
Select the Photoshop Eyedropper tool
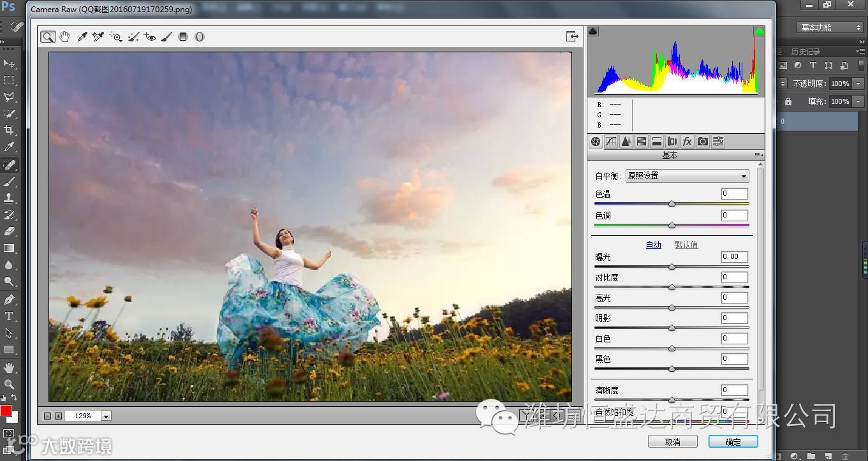[x=10, y=147]
